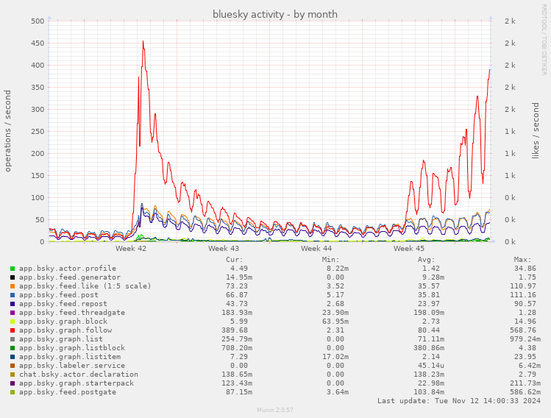Select the app.bsky.feed.like (1:5 scale) label

pos(85,286)
